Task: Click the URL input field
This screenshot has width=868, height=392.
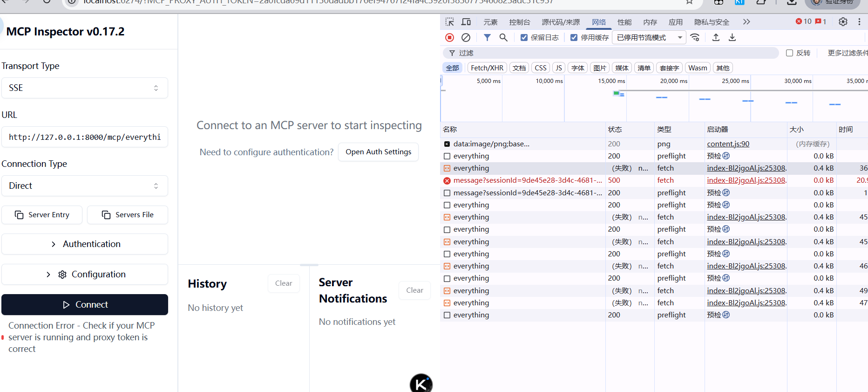Action: click(85, 137)
